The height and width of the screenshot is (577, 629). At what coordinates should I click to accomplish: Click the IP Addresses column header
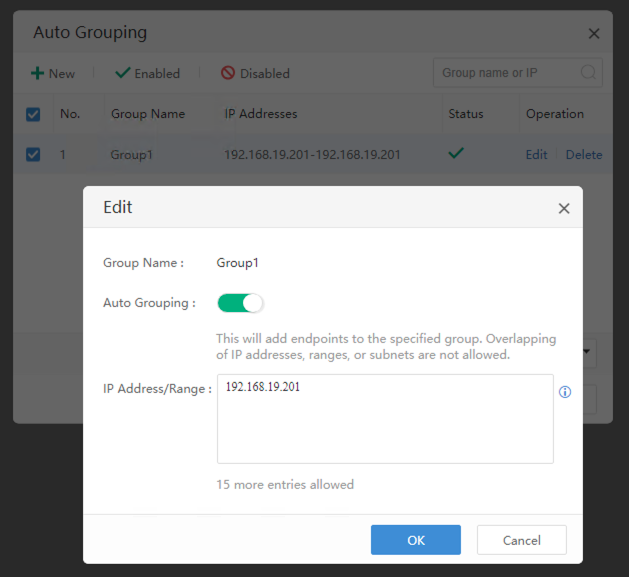click(261, 114)
